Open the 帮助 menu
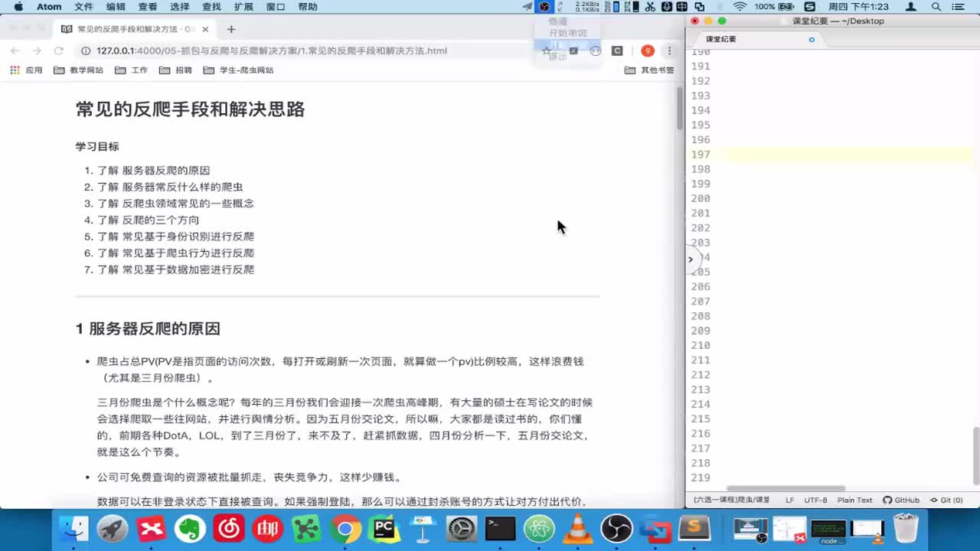The image size is (980, 551). 308,7
